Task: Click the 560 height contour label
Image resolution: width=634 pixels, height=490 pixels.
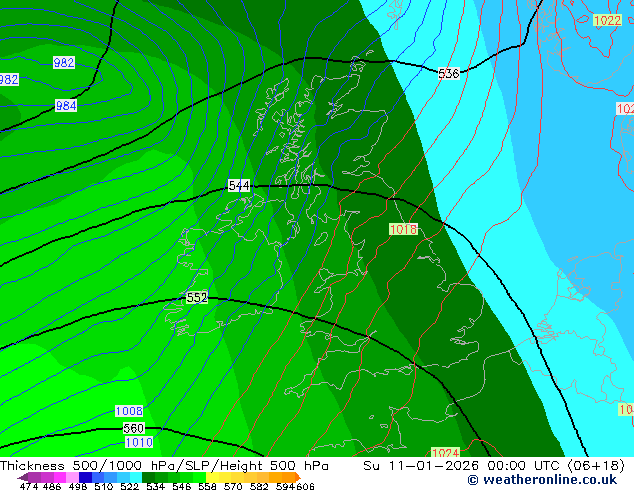Action: coord(133,428)
